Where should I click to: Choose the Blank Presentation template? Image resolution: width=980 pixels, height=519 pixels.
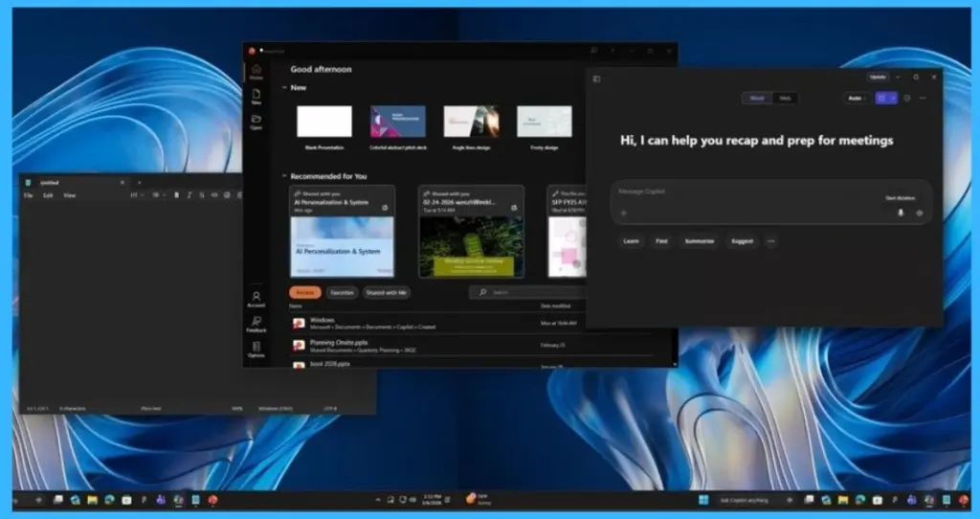click(x=324, y=128)
